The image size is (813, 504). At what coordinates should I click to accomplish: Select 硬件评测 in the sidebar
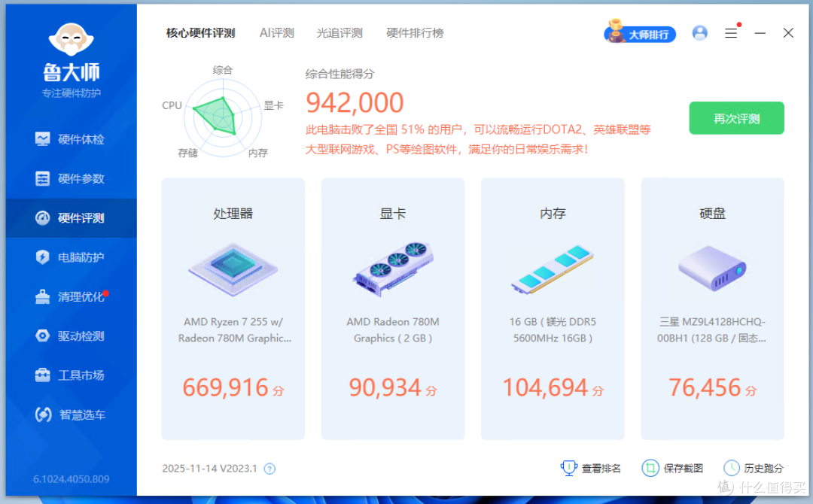click(x=71, y=218)
